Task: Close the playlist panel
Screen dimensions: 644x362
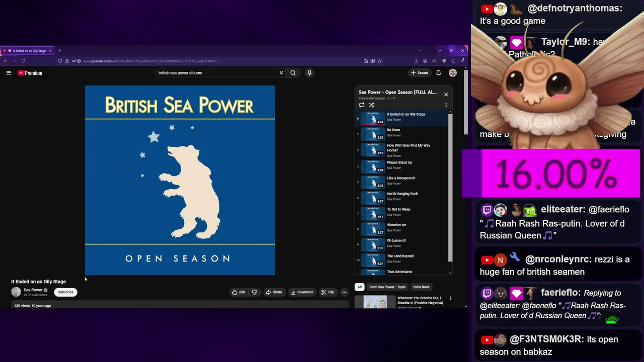Action: 446,94
